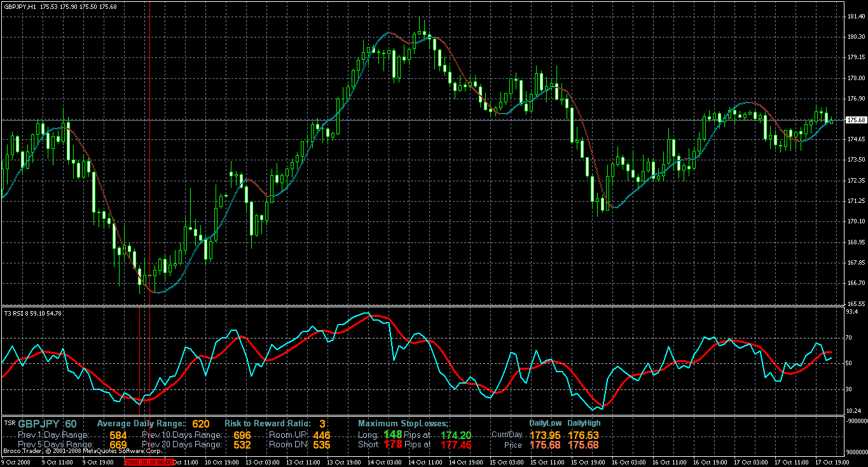Click the 9 Oct 2008 time axis label
The height and width of the screenshot is (467, 868).
click(16, 463)
